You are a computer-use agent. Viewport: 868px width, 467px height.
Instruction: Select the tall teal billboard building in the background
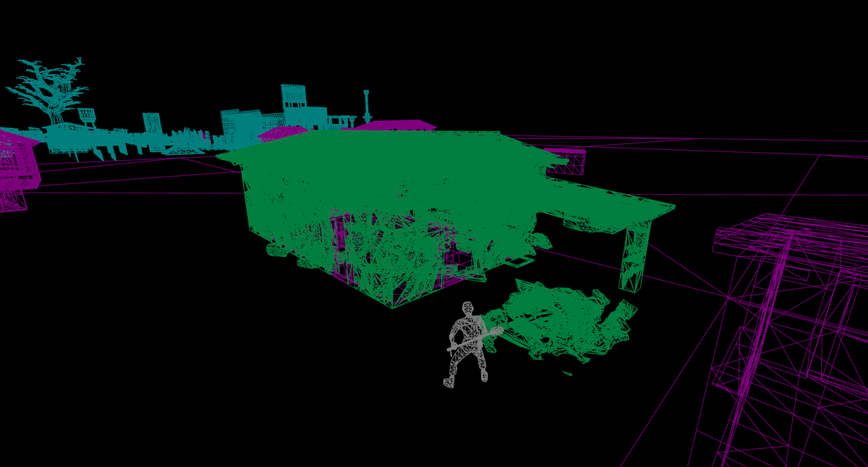point(295,106)
